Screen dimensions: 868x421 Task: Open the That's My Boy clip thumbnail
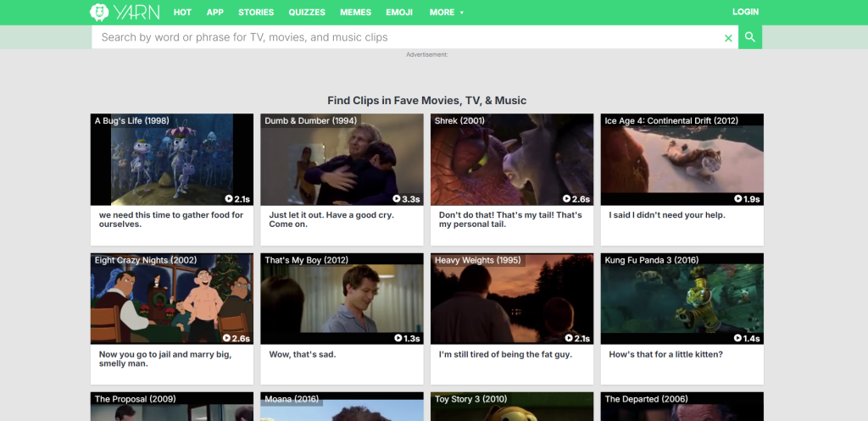click(x=342, y=298)
